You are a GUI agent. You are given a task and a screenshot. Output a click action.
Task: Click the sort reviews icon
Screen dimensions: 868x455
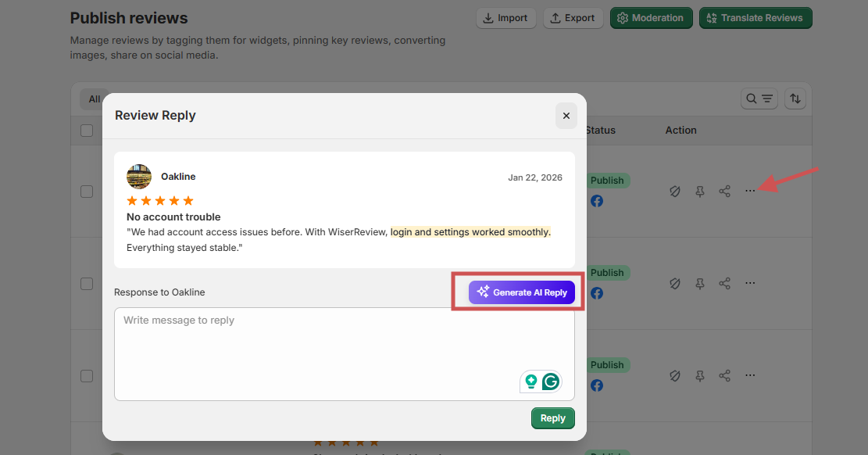pos(795,99)
